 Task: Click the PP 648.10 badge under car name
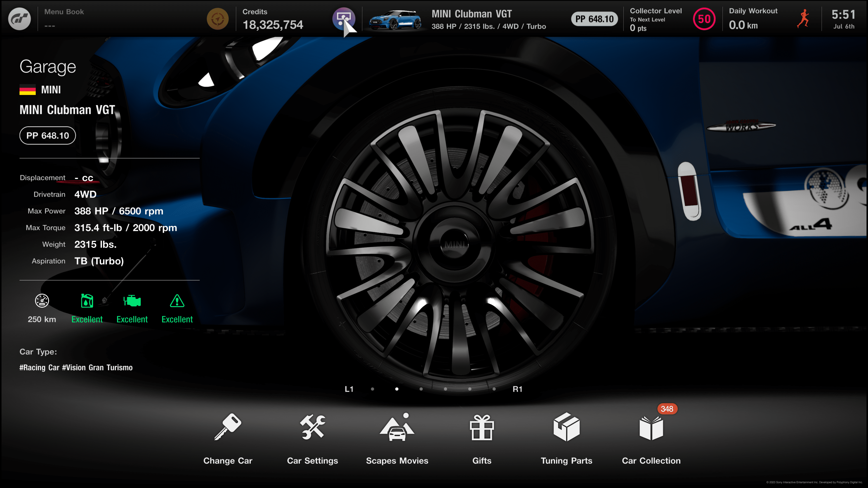[x=47, y=136]
